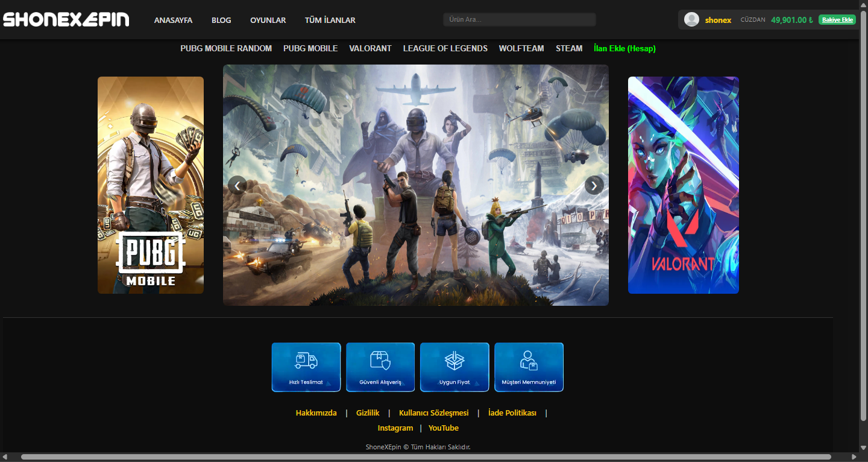The image size is (868, 462).
Task: Open the Instagram footer link
Action: click(x=395, y=428)
